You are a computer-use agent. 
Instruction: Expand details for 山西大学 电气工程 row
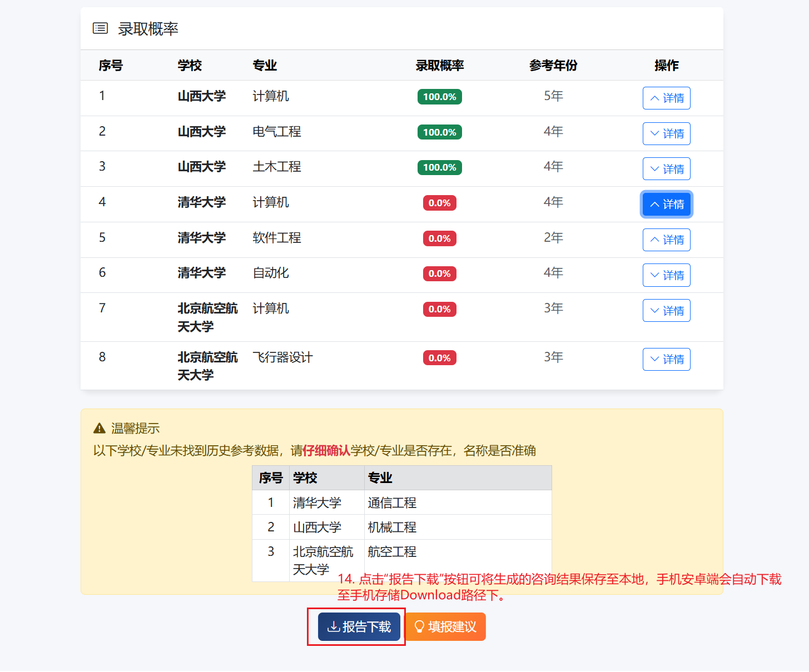point(666,133)
